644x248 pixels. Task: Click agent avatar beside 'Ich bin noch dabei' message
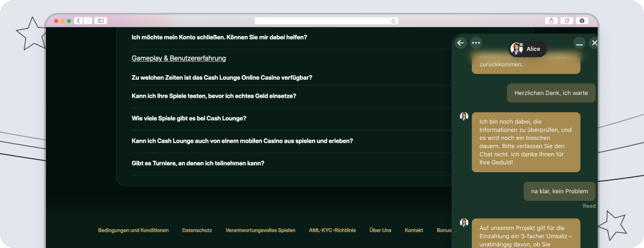pos(464,116)
